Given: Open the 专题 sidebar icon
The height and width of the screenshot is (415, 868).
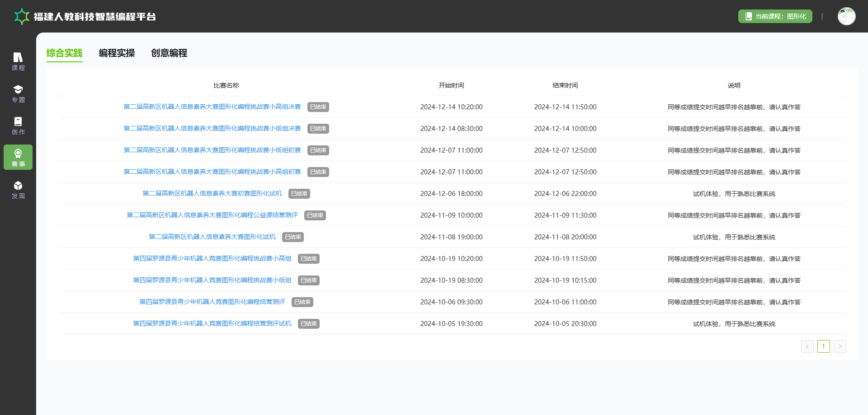Looking at the screenshot, I should point(18,93).
